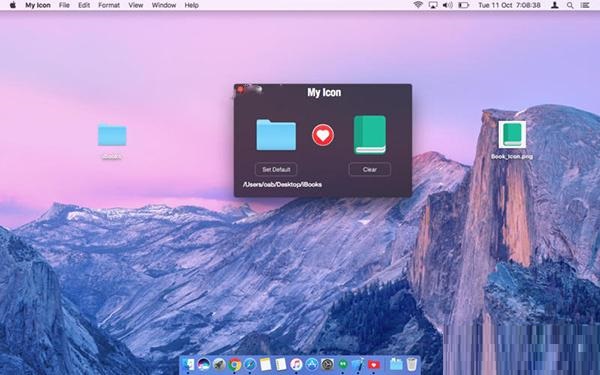Open Launchpad from the Dock
The height and width of the screenshot is (375, 600).
click(219, 364)
